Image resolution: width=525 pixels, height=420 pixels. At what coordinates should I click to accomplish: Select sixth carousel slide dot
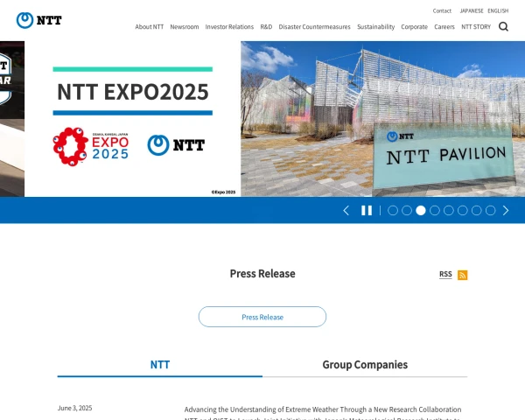coord(463,210)
